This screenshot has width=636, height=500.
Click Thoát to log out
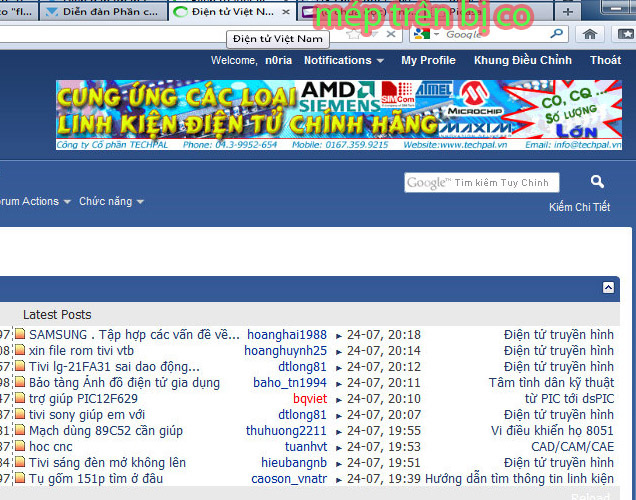point(605,60)
